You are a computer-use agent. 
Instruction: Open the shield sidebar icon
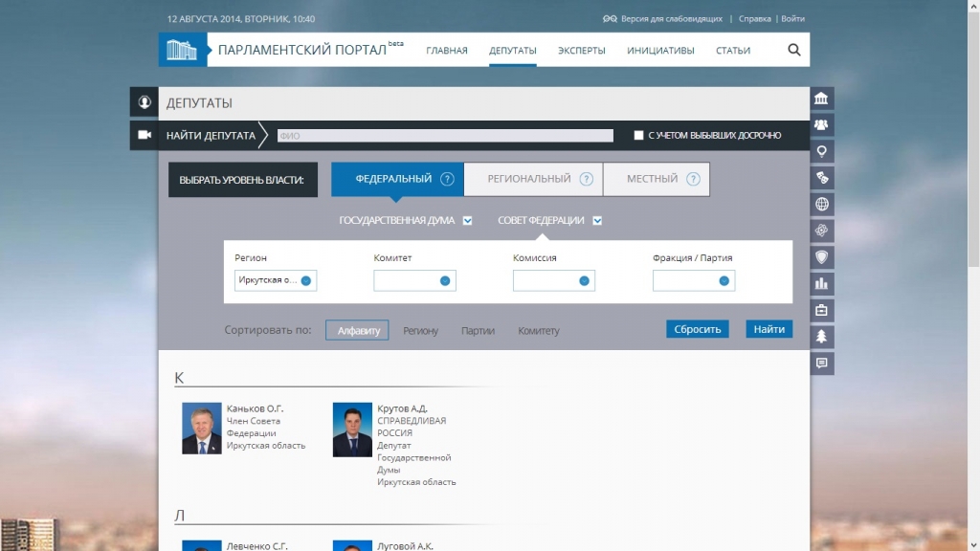[x=822, y=257]
